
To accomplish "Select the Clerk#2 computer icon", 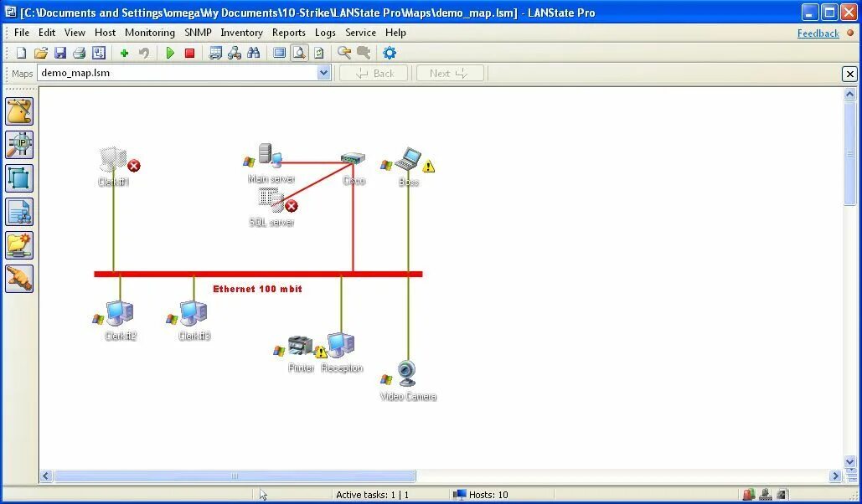I will (x=120, y=313).
